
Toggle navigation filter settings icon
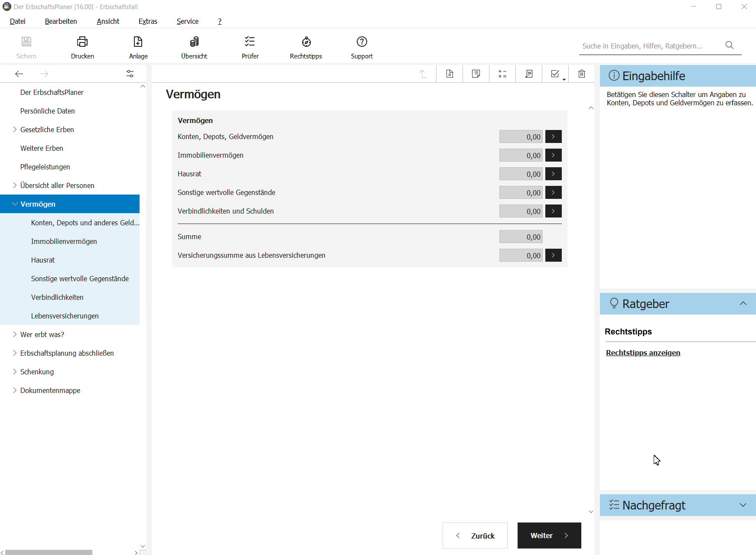[130, 74]
